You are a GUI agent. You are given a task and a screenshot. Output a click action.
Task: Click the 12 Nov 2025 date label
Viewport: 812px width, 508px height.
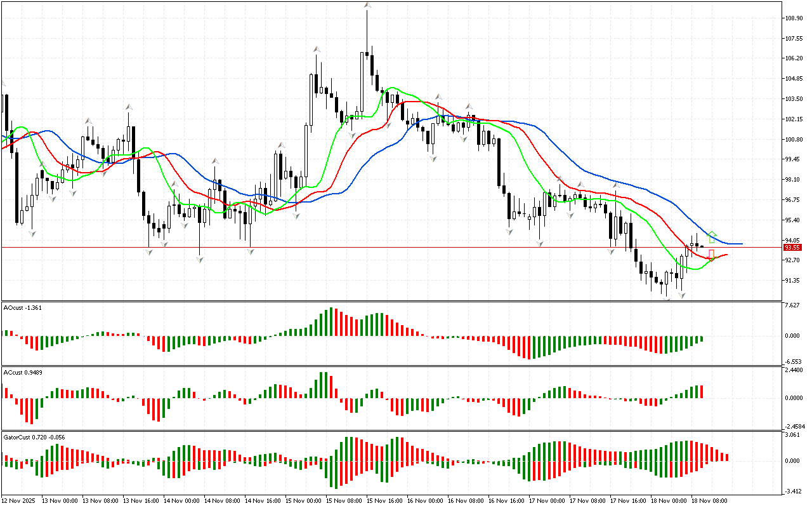point(19,501)
